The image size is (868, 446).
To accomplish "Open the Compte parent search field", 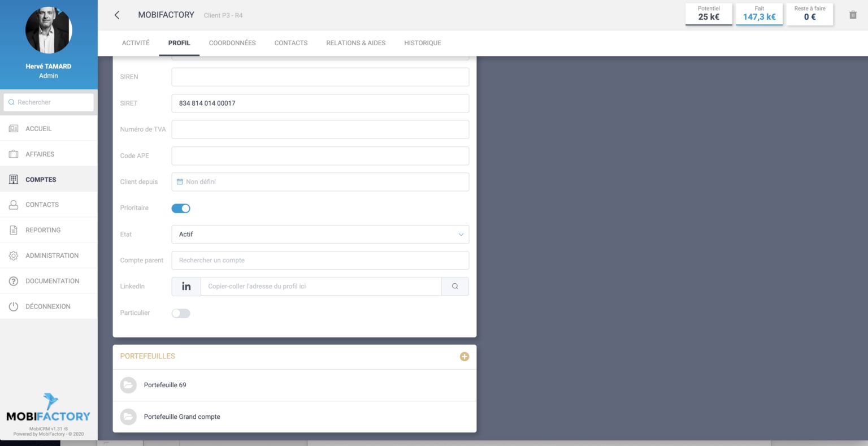I will (x=320, y=261).
